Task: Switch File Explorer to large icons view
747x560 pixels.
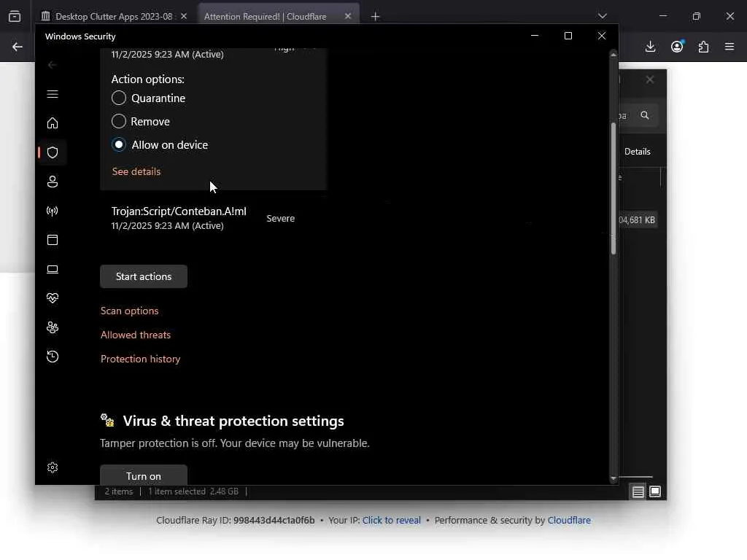Action: [x=655, y=491]
